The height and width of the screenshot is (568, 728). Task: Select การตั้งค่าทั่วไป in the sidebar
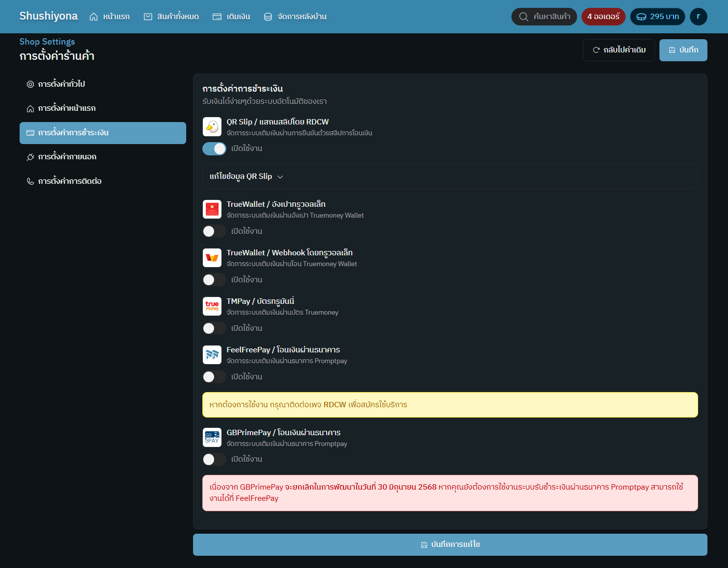(61, 84)
